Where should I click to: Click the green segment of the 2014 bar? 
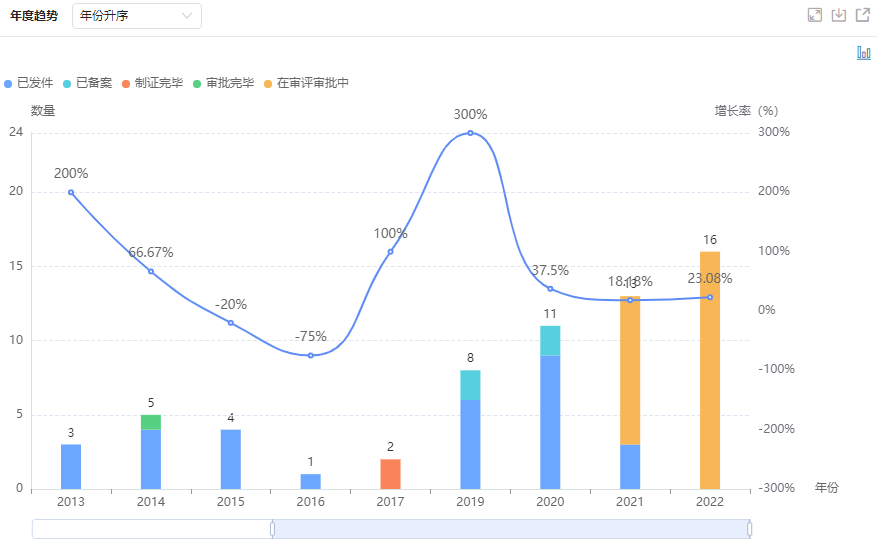[x=151, y=422]
